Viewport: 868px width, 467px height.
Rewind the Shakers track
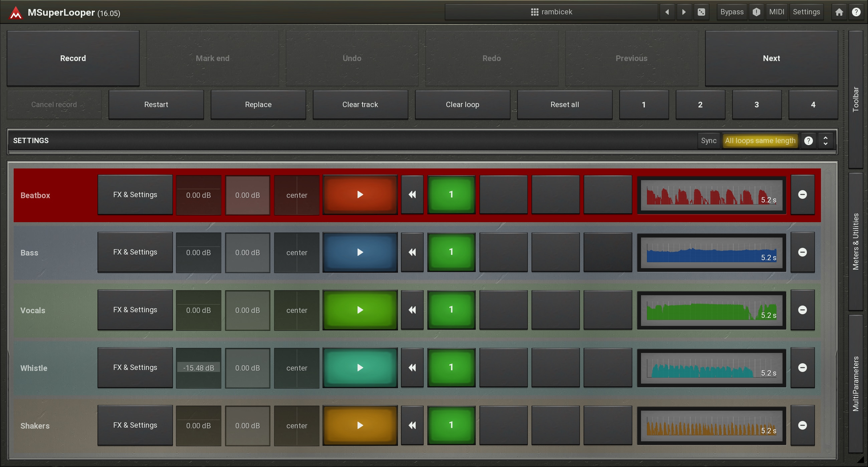[412, 425]
